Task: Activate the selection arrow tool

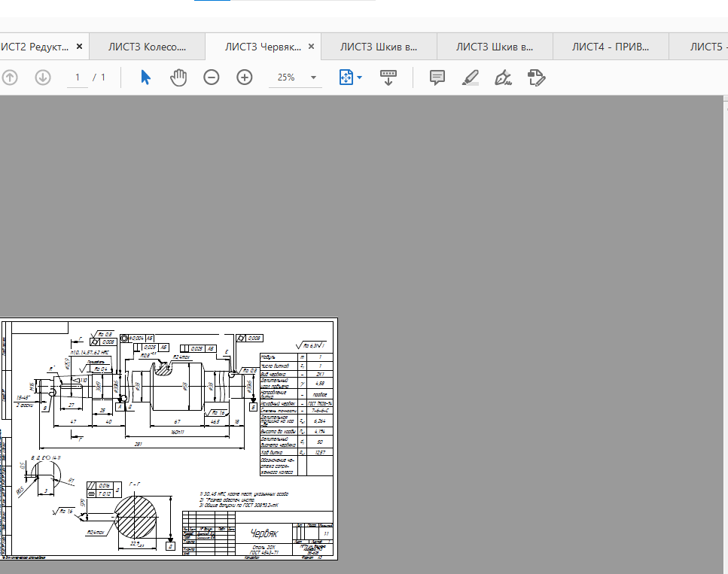Action: (146, 77)
